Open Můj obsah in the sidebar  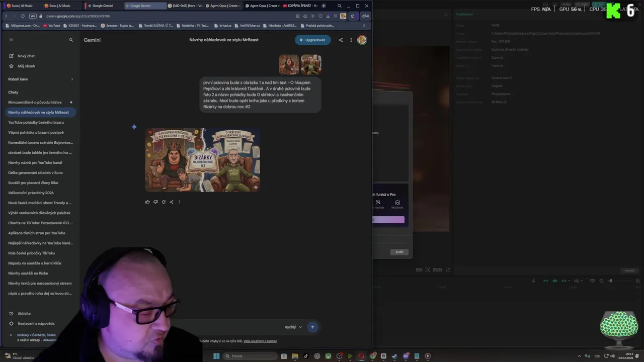tap(26, 66)
